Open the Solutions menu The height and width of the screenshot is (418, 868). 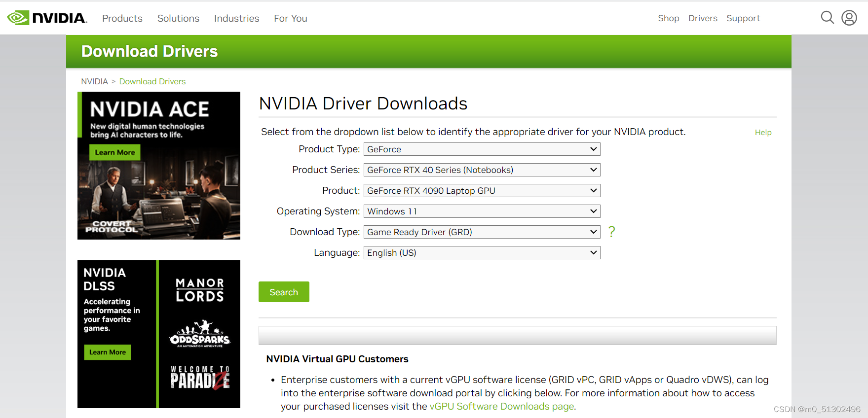point(178,18)
